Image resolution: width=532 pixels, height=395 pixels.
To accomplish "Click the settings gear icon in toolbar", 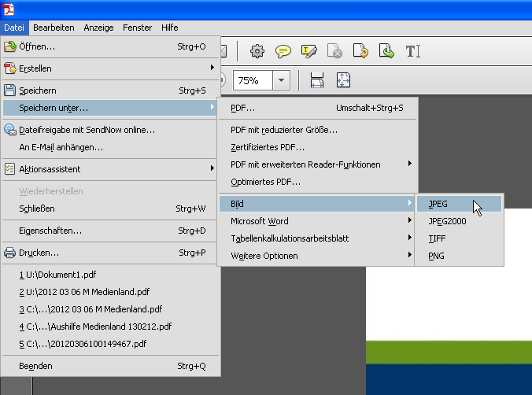I will coord(257,51).
